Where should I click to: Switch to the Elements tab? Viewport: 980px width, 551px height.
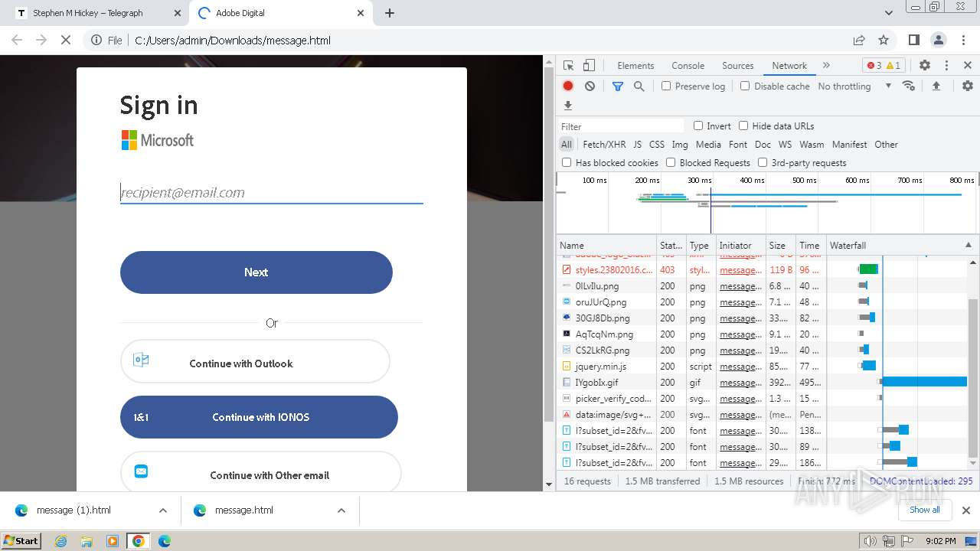635,66
